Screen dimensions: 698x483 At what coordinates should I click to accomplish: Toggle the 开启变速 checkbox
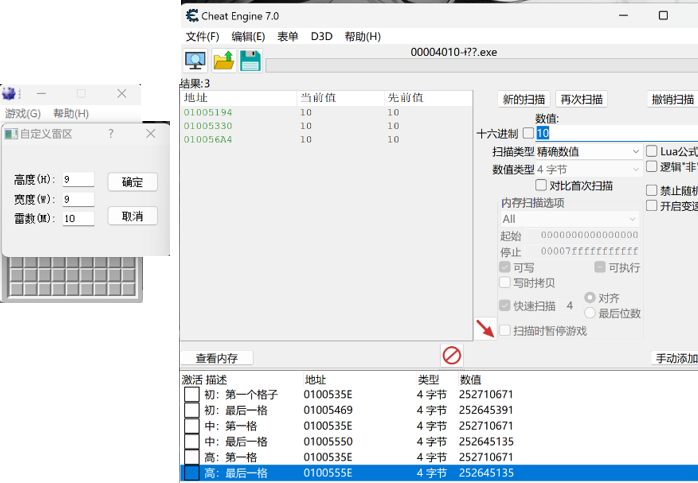coord(652,206)
